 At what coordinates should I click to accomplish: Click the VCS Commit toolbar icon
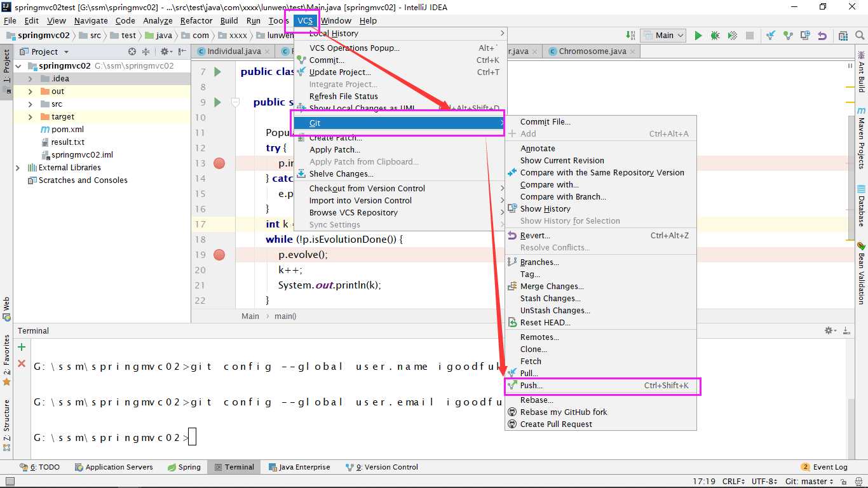tap(788, 36)
